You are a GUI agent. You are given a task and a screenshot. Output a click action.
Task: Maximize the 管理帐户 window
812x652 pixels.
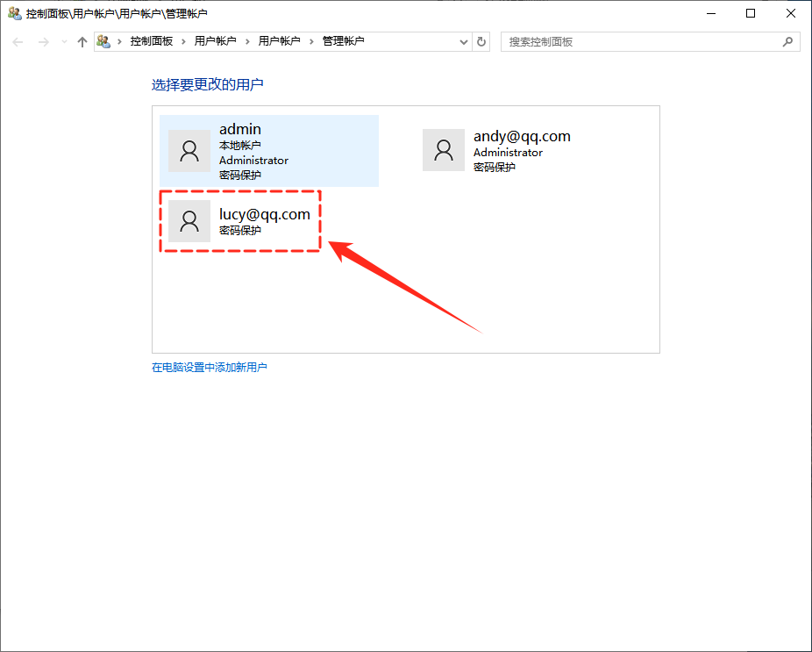pyautogui.click(x=751, y=13)
